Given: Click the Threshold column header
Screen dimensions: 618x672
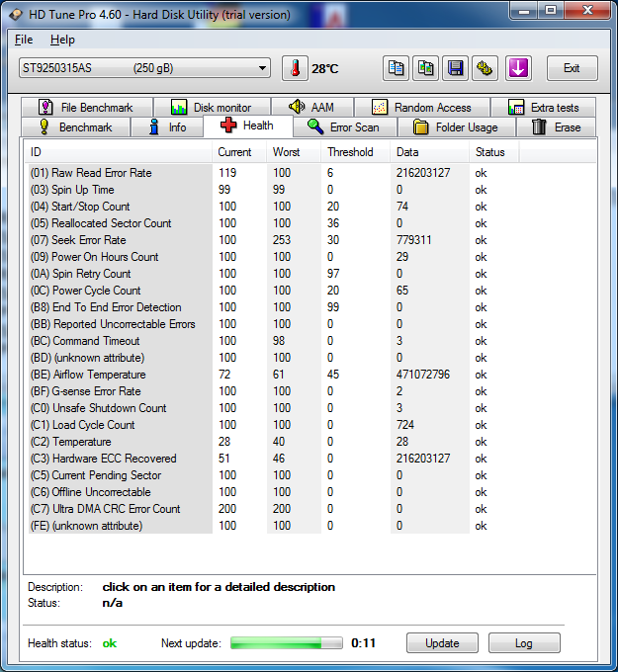Looking at the screenshot, I should [x=356, y=152].
